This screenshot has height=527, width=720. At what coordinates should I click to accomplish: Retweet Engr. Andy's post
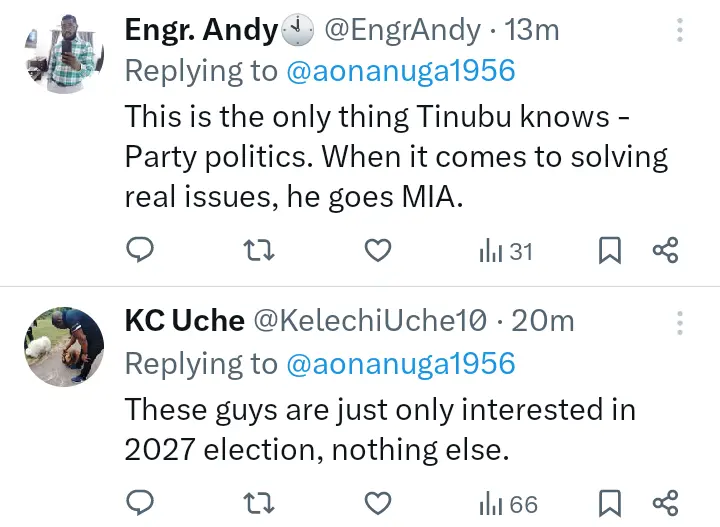click(x=260, y=251)
